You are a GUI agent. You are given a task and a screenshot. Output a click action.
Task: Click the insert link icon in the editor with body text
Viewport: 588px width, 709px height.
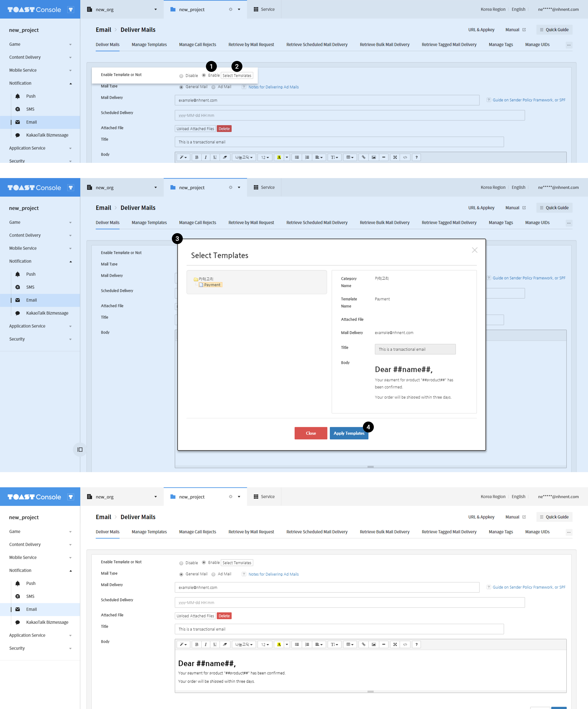pyautogui.click(x=363, y=644)
